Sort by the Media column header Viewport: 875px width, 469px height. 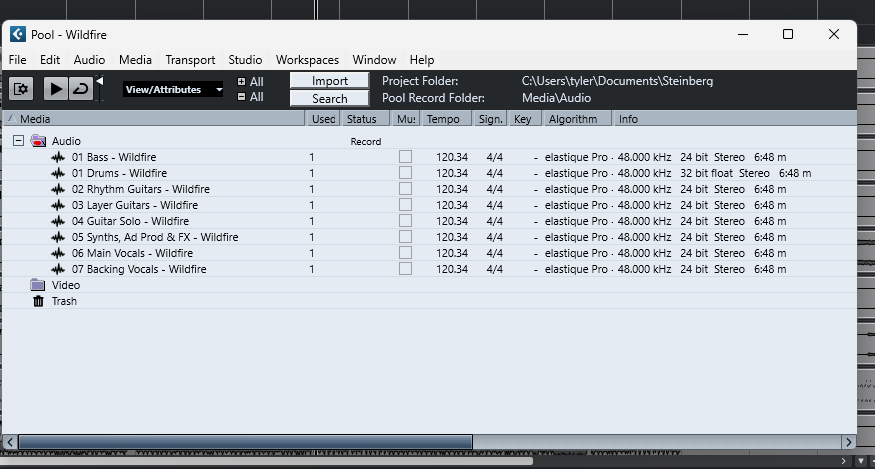click(x=155, y=119)
